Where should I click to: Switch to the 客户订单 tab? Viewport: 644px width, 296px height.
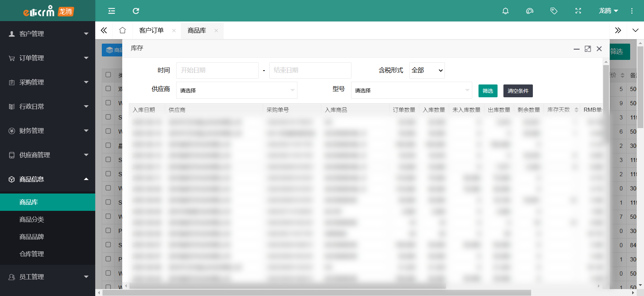[x=151, y=30]
